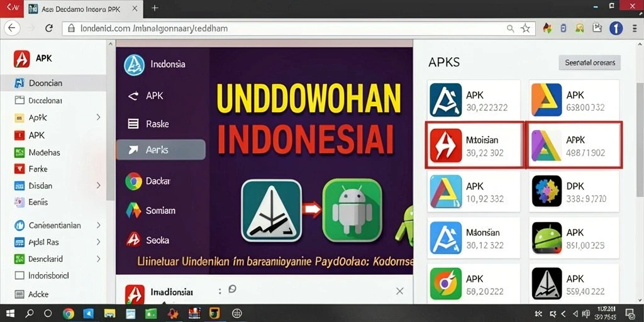Screen dimensions: 644x322
Task: Click the Somiam colorful triangle icon
Action: (133, 211)
